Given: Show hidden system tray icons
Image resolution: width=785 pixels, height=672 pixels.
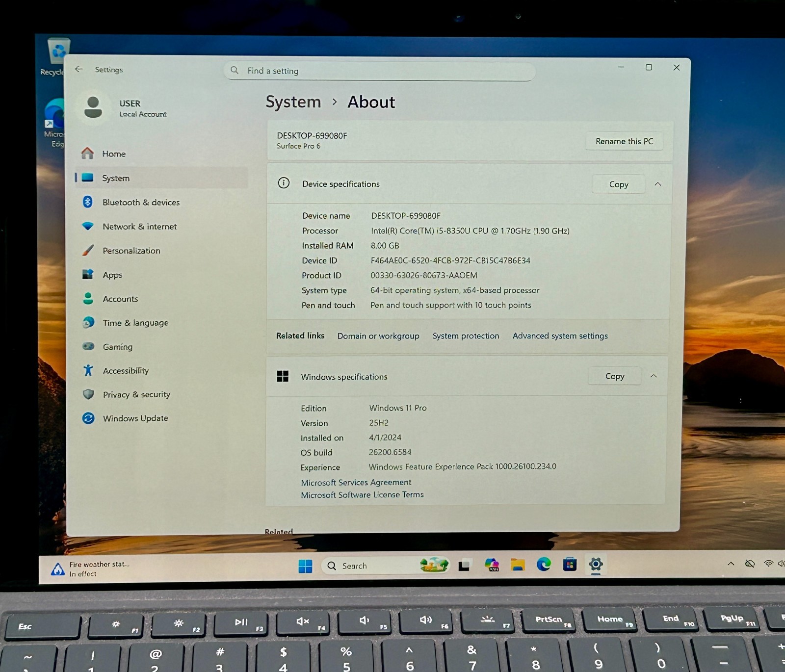Looking at the screenshot, I should coord(731,564).
